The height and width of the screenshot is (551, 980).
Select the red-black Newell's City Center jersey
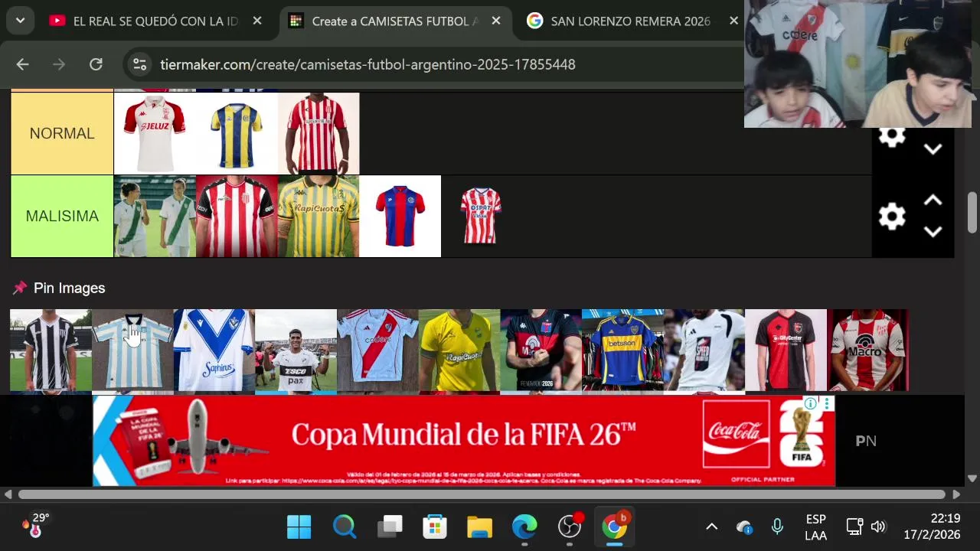786,350
